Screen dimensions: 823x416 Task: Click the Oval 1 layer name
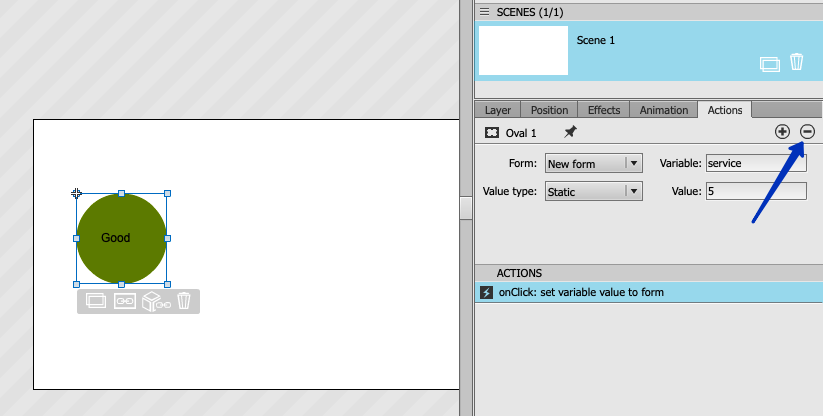coord(521,133)
